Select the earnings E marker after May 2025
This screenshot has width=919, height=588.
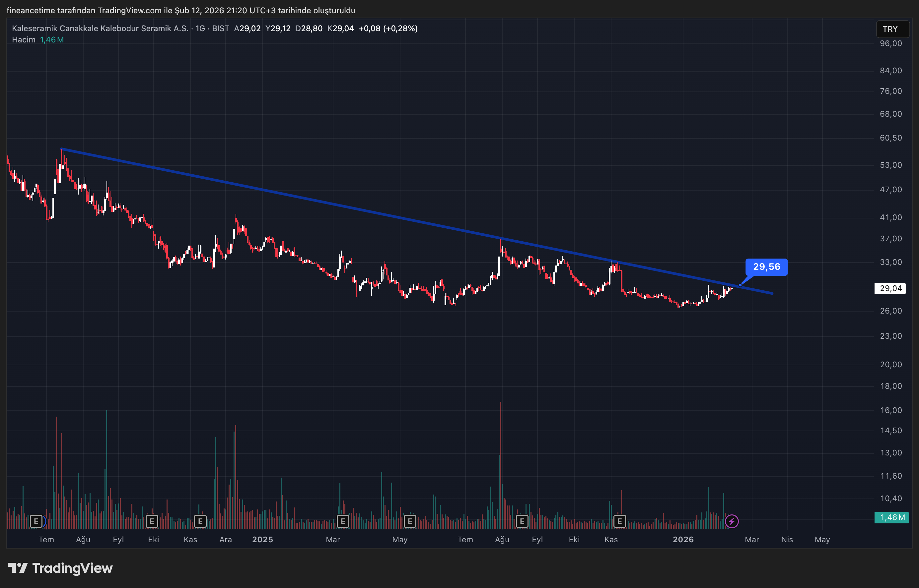[x=410, y=521]
